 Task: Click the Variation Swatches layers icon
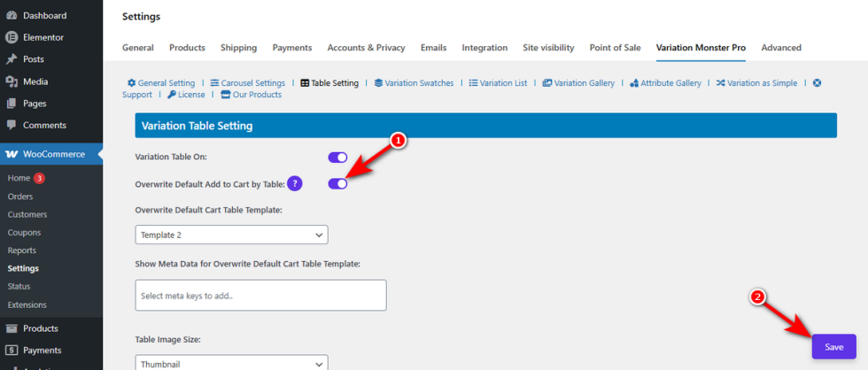pos(379,83)
